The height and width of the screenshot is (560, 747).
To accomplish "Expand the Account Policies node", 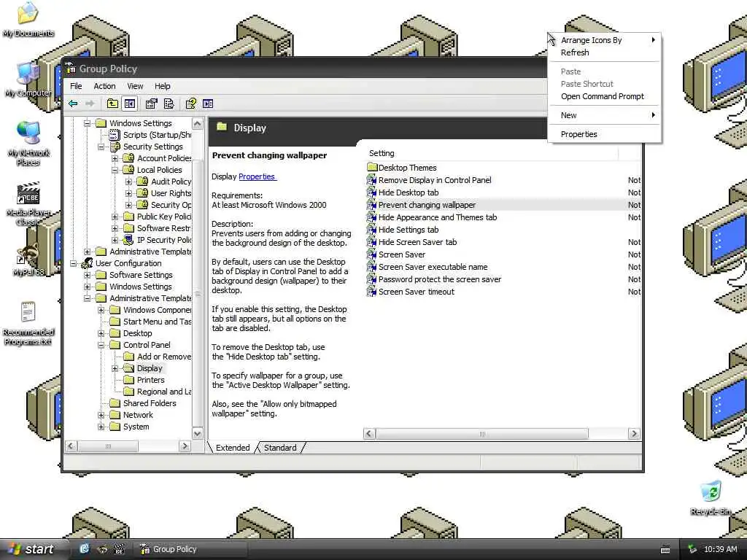I will [x=115, y=158].
